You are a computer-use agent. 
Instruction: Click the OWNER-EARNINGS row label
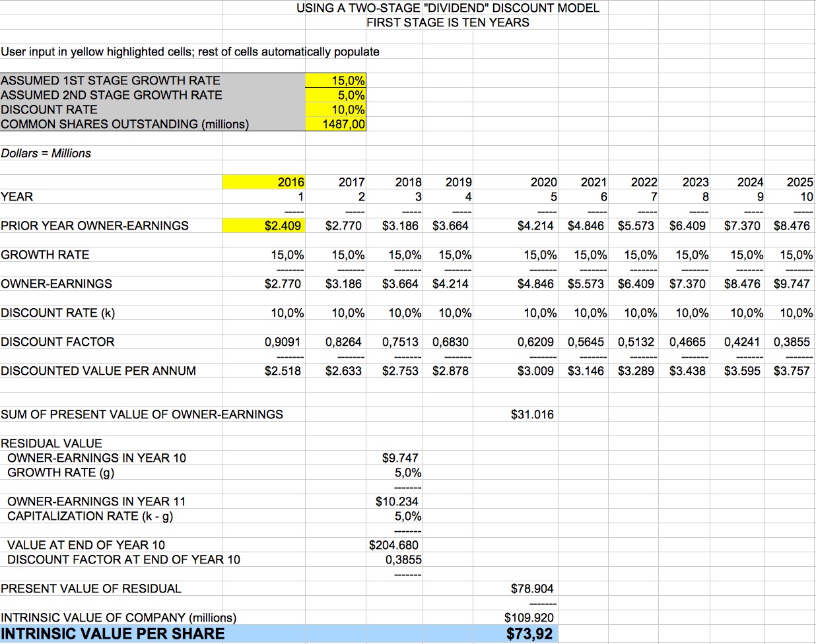[x=56, y=284]
